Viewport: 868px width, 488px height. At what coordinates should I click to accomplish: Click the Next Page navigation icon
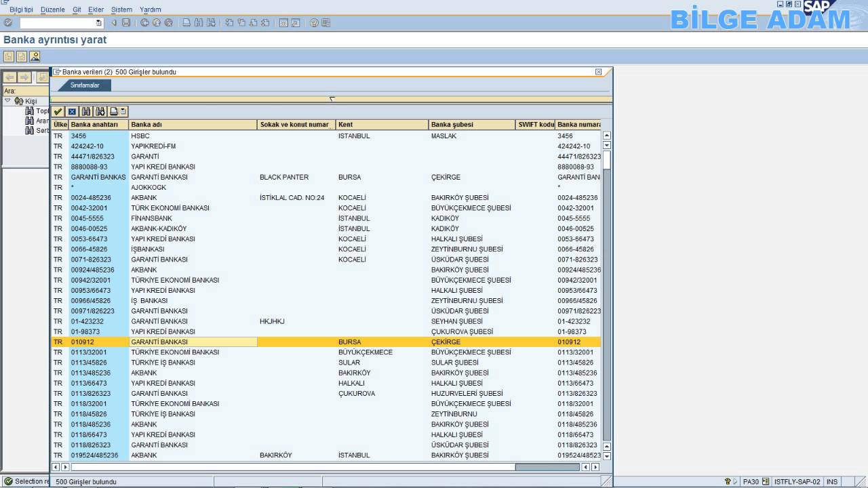click(x=253, y=23)
